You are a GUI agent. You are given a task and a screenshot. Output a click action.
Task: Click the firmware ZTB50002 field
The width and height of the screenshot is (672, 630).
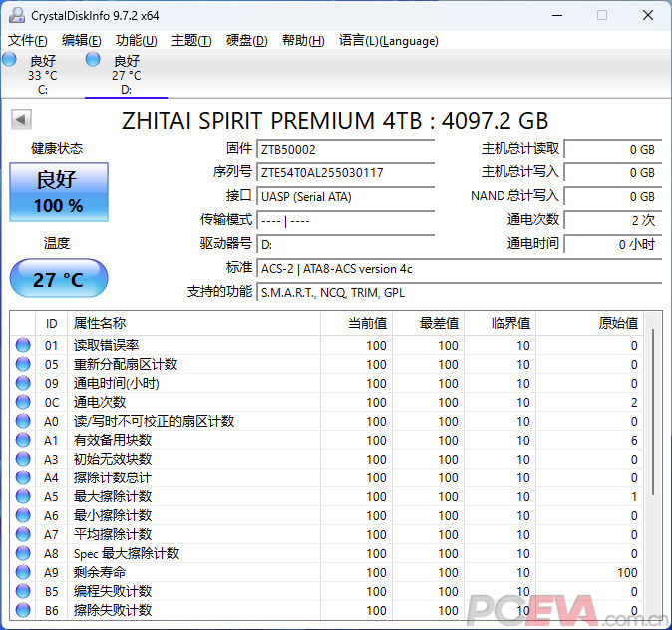point(345,149)
